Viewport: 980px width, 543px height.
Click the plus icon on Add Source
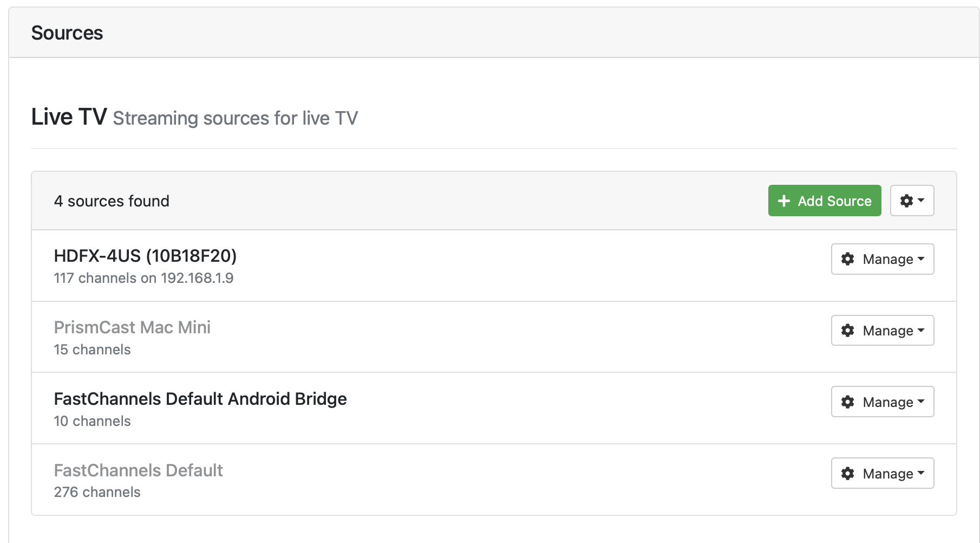point(783,201)
